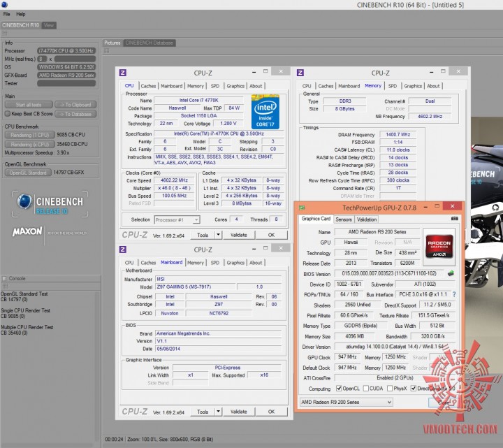Click the Radeon Graphics AMD logo
The height and width of the screenshot is (448, 503).
pos(439,247)
